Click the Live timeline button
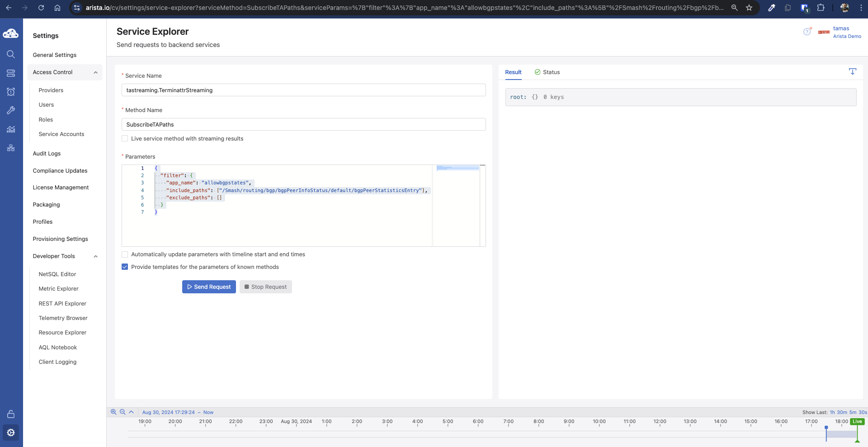The height and width of the screenshot is (447, 868). [857, 422]
